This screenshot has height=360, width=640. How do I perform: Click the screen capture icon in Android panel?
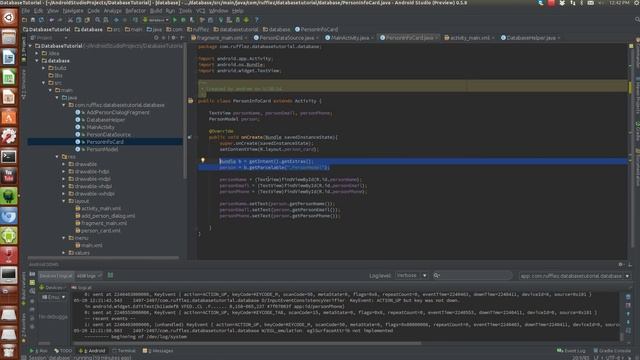[32, 275]
